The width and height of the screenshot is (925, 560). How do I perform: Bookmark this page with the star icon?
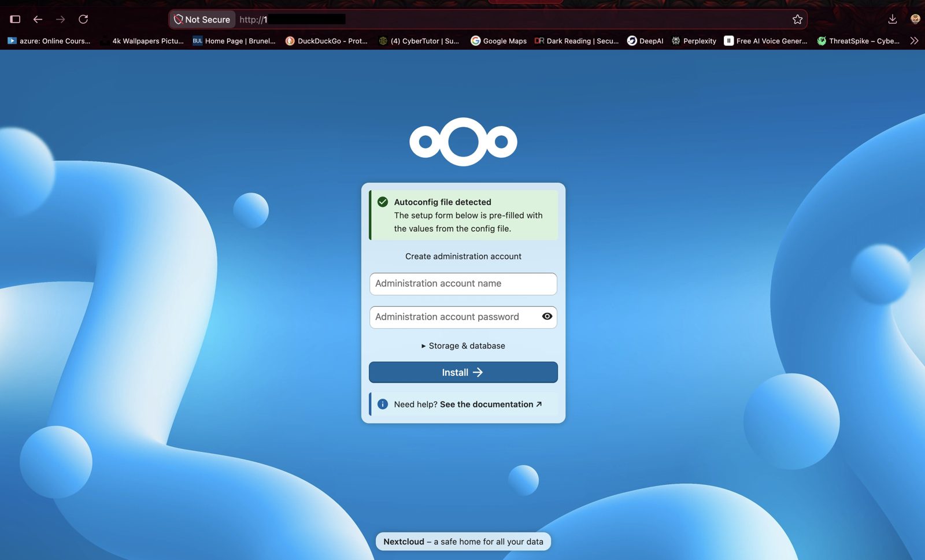click(797, 19)
